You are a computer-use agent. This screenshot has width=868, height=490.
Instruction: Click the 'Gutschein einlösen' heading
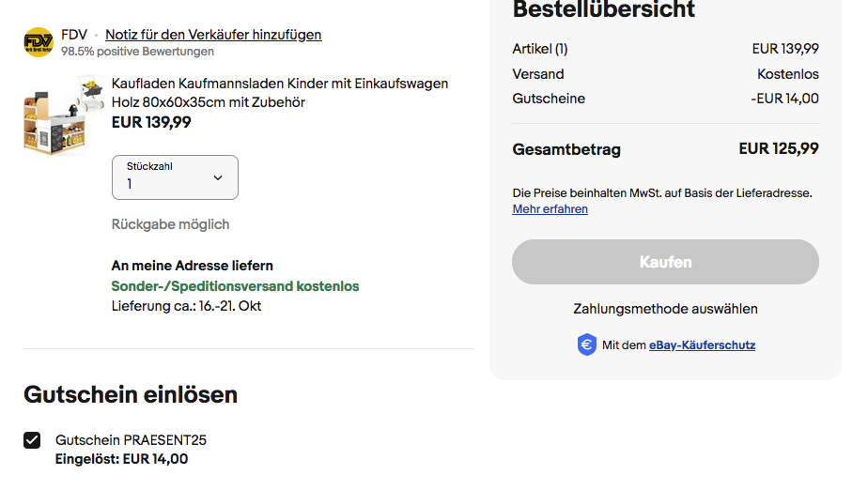pyautogui.click(x=131, y=394)
